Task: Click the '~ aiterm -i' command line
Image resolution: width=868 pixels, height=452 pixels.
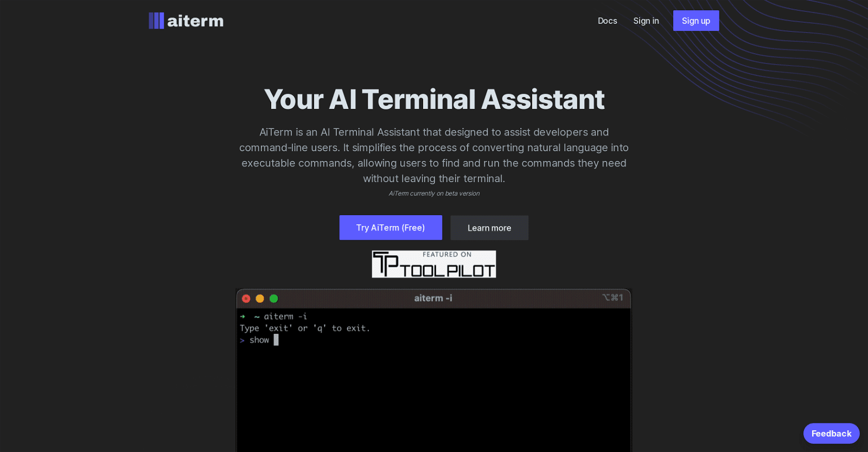Action: coord(274,316)
